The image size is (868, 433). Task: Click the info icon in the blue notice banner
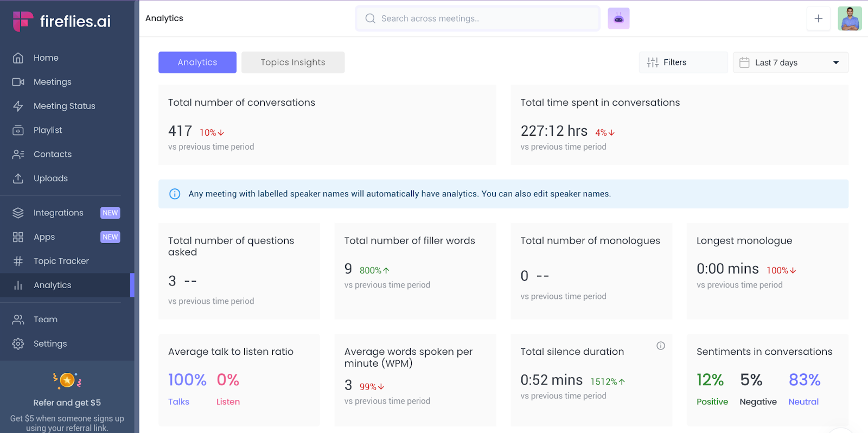[175, 194]
